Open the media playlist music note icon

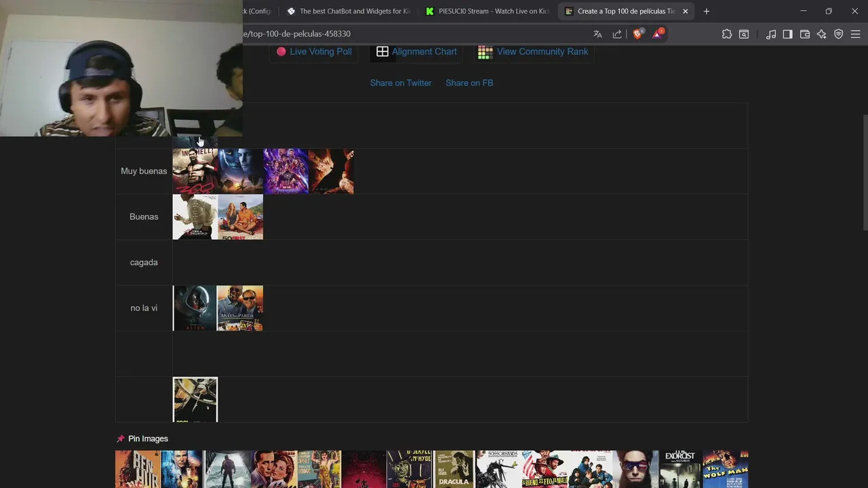[x=771, y=34]
